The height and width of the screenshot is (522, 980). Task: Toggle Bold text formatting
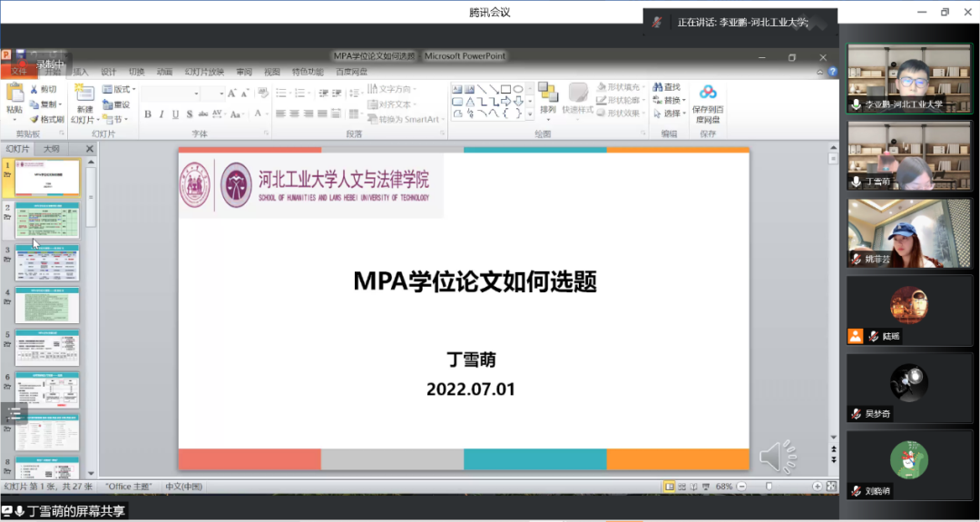point(148,114)
